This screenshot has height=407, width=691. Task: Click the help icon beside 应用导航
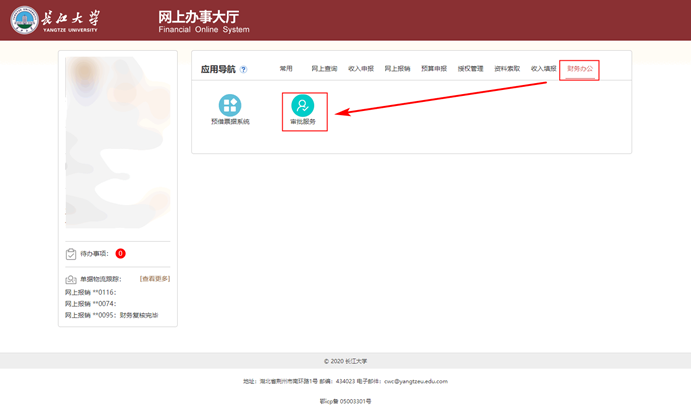coord(243,69)
